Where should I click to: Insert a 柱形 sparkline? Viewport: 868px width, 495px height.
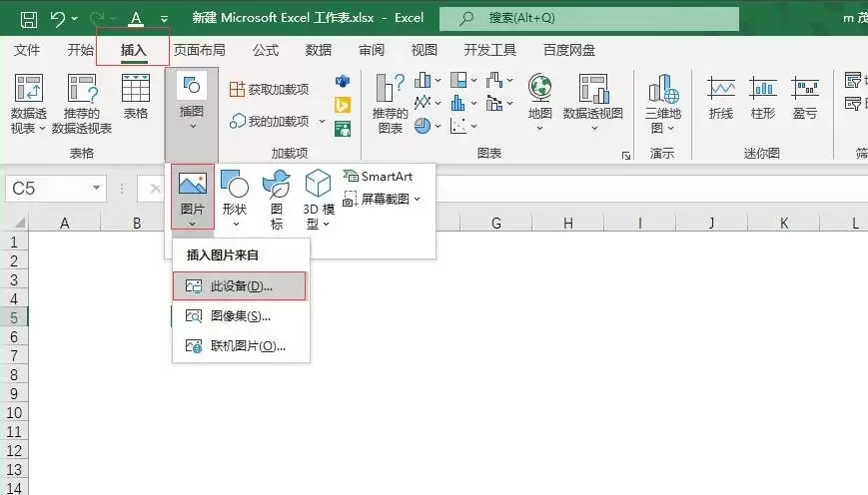click(x=763, y=98)
